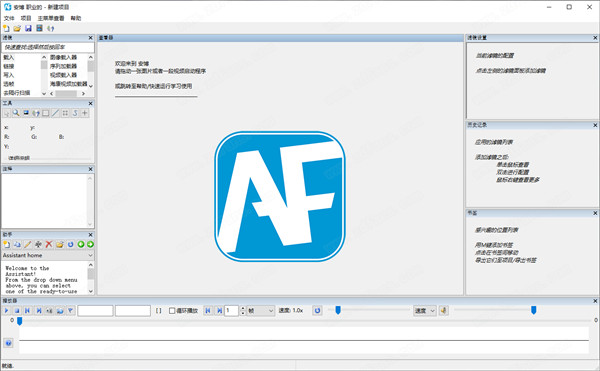Click the filter funnel icon in player
This screenshot has height=371, width=600.
pos(71,311)
